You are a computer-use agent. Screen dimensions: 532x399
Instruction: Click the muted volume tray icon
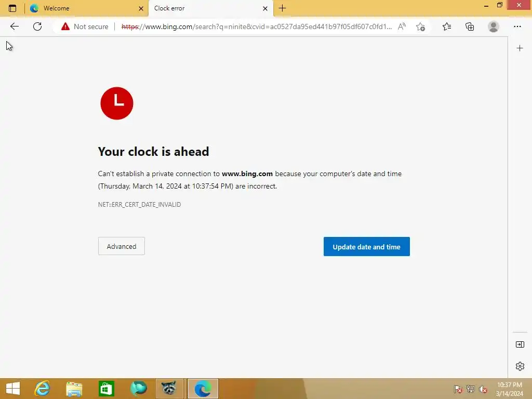tap(483, 389)
